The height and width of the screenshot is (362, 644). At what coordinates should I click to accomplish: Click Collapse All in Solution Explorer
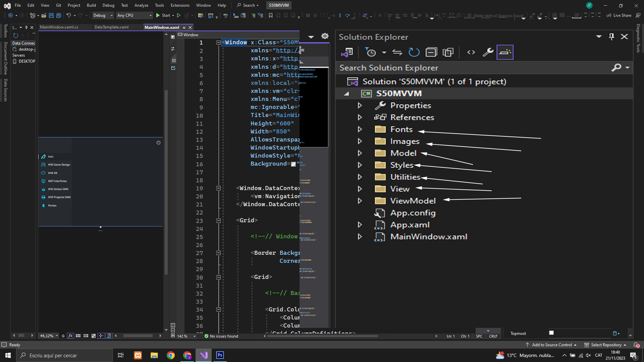click(x=431, y=52)
